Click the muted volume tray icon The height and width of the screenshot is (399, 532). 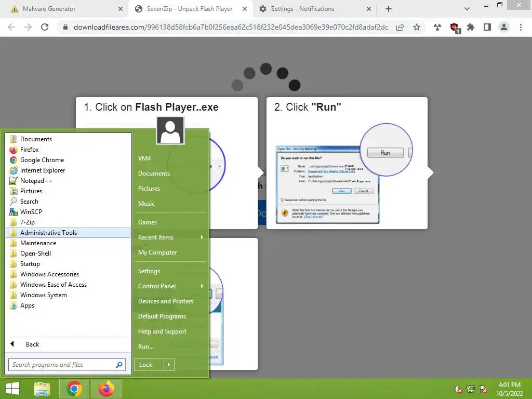point(458,390)
